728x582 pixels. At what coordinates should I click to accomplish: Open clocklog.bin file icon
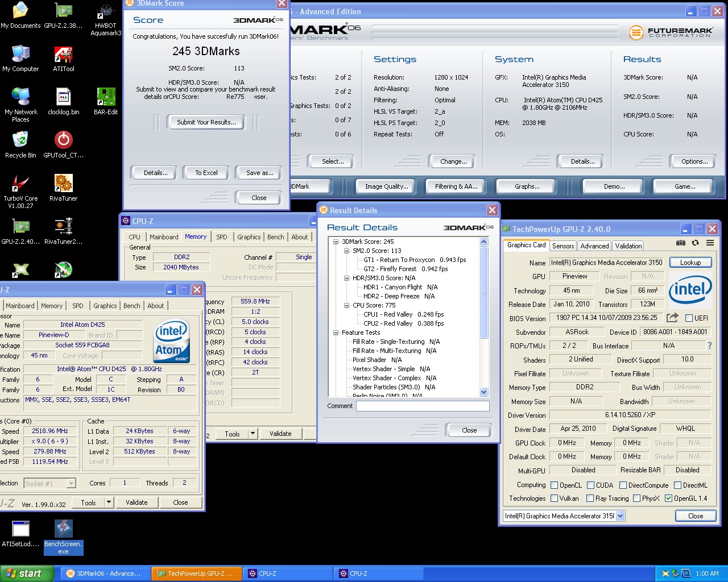pyautogui.click(x=63, y=102)
